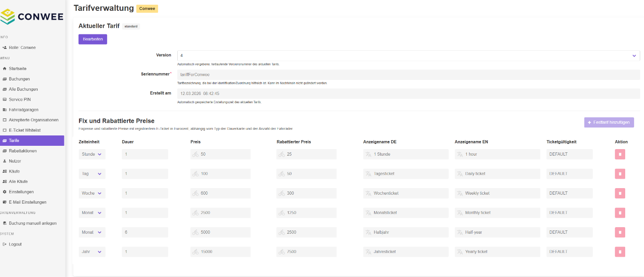Click the translate icon in 1 Stunde field
The width and height of the screenshot is (644, 277).
369,154
